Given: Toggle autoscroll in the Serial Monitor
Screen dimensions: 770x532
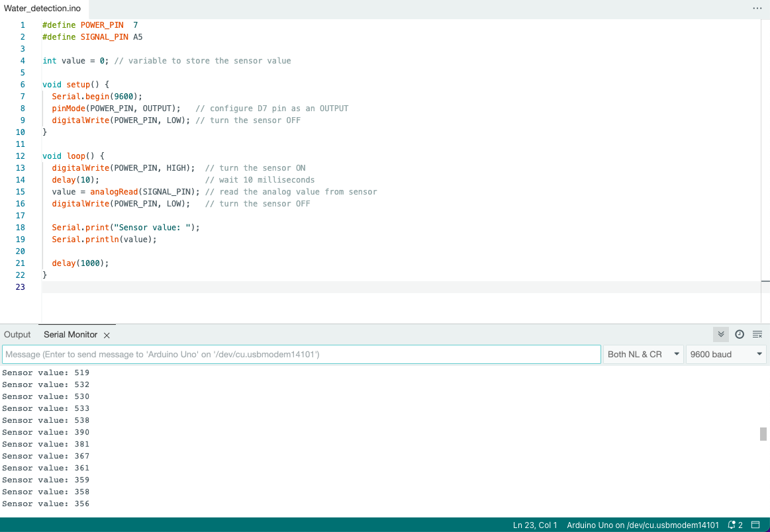Looking at the screenshot, I should tap(721, 334).
